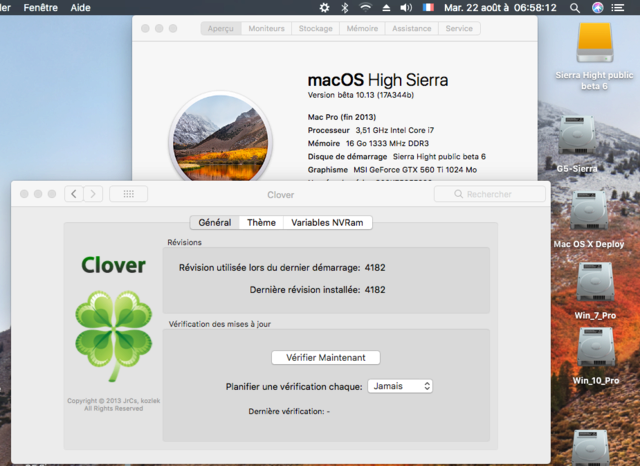The image size is (640, 466).
Task: Click the Dernière vérification label
Action: (x=289, y=411)
